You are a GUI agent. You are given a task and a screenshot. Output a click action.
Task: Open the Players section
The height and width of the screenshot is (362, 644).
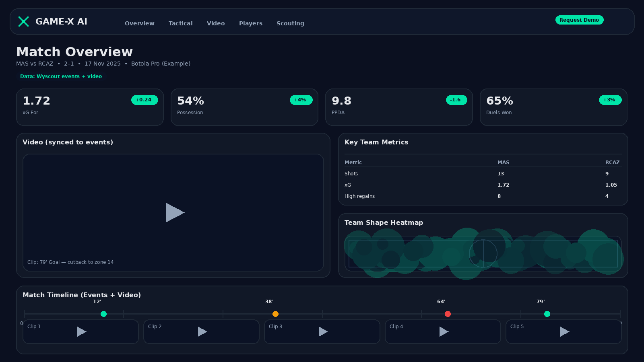[x=250, y=23]
